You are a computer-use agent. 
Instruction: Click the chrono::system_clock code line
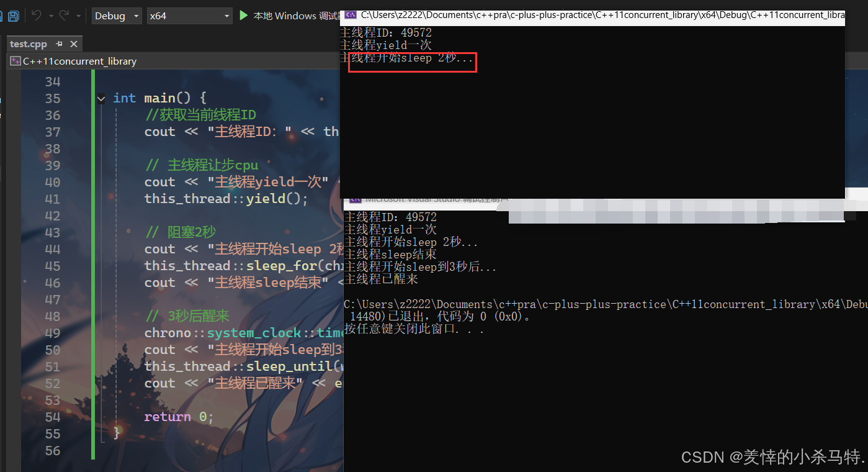243,333
